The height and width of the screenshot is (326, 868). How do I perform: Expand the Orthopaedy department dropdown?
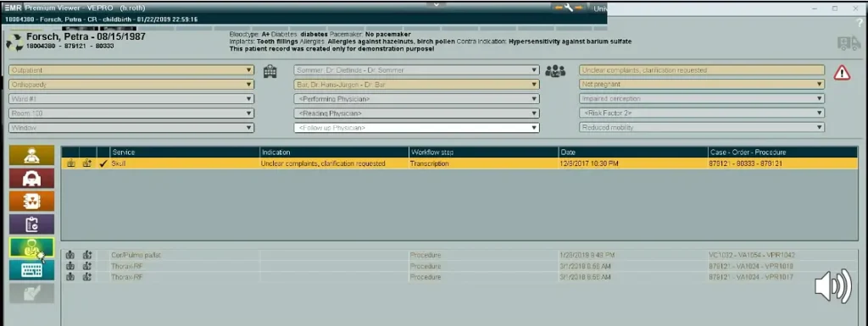coord(131,85)
